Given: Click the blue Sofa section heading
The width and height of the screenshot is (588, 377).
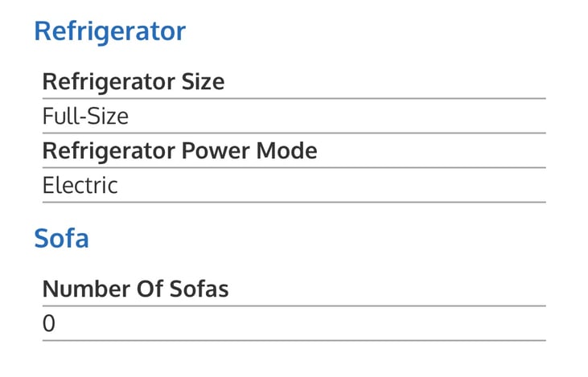Looking at the screenshot, I should point(61,239).
